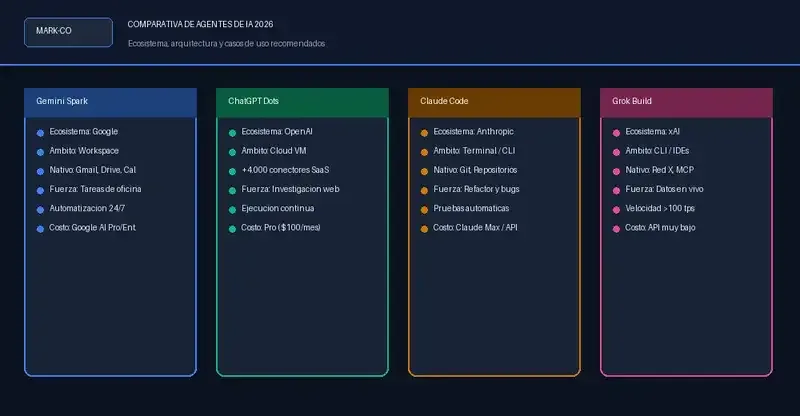Viewport: 800px width, 416px height.
Task: Click the MARK-CO logo badge
Action: 68,32
